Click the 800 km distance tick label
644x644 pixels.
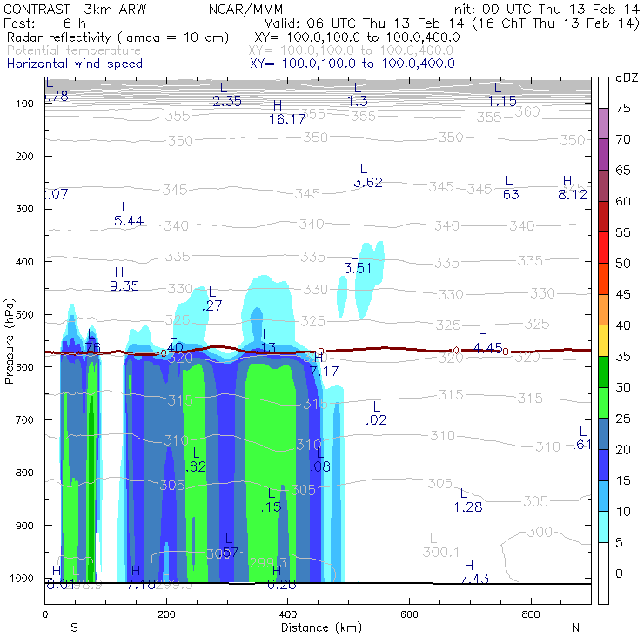click(x=531, y=614)
